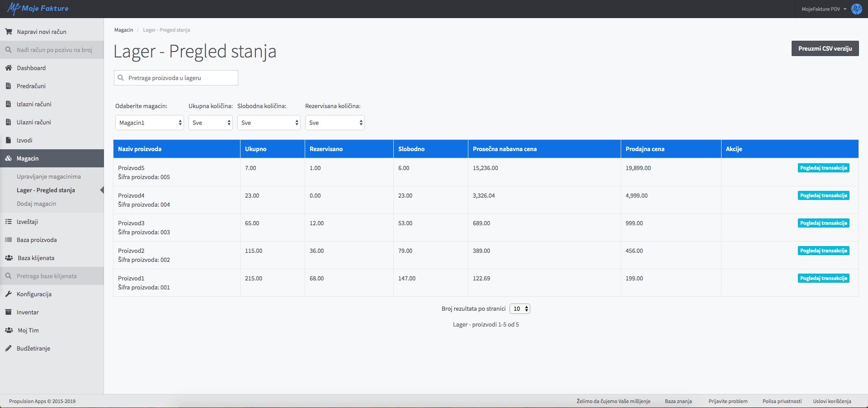Click the Ulazni računi document icon
Viewport: 868px width, 408px height.
click(8, 122)
